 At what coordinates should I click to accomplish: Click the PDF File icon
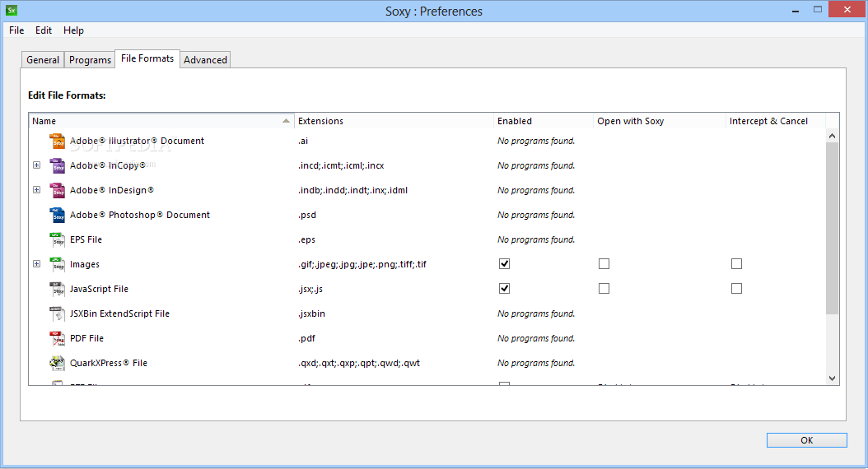point(58,338)
